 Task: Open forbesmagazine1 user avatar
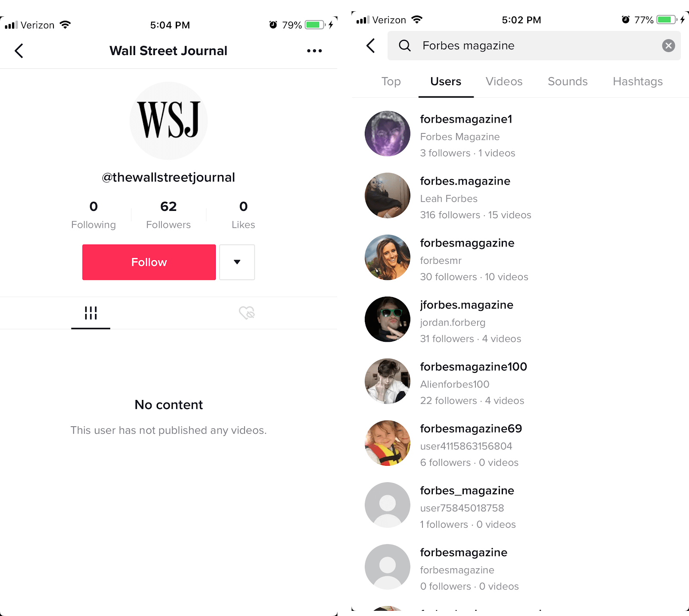click(x=388, y=133)
